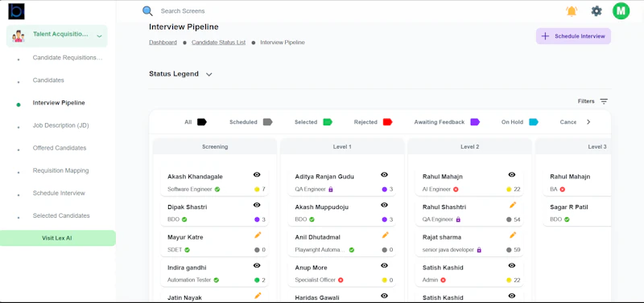View Anup More via eye icon
The image size is (644, 303).
click(385, 266)
